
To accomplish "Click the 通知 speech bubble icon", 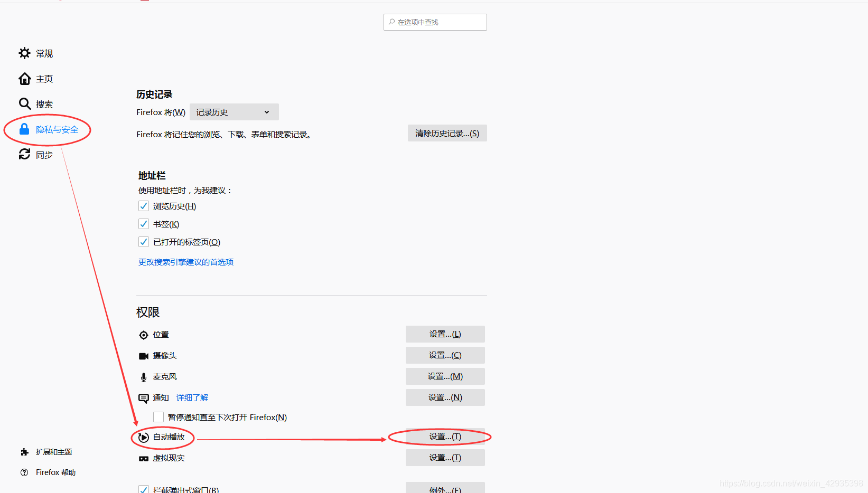I will click(143, 398).
